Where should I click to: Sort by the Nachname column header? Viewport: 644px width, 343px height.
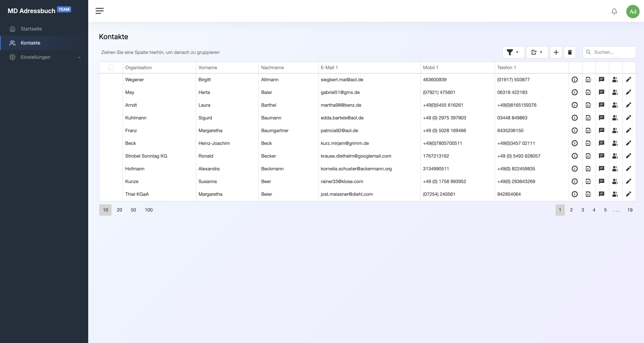click(x=272, y=68)
